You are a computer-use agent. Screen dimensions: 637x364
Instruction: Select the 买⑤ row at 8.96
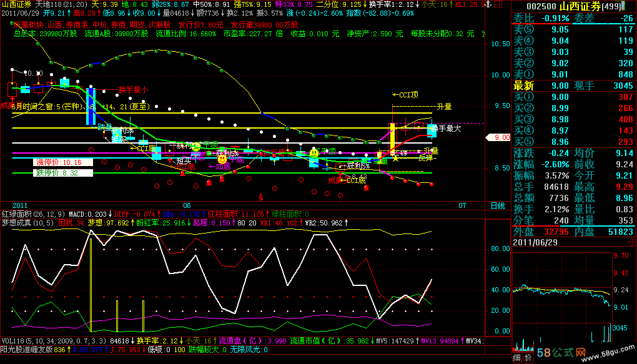click(x=573, y=142)
